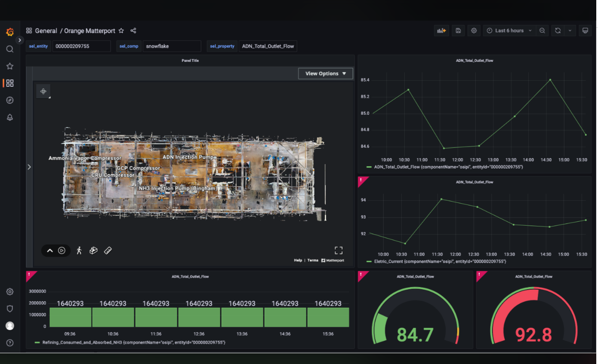The image size is (598, 364).
Task: Open Eletric_Current chart title menu
Action: tap(475, 182)
